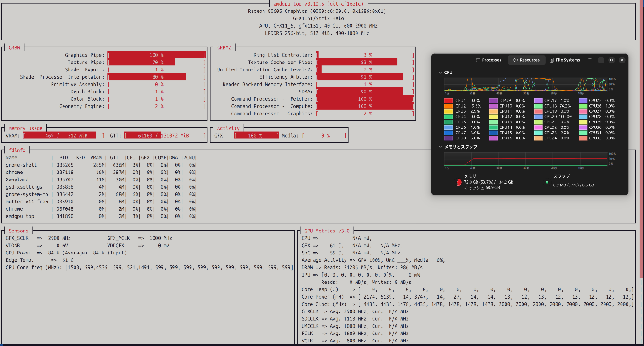This screenshot has height=346, width=644.
Task: Click the DRAM Reads 31206 MB/s line
Action: 362,267
